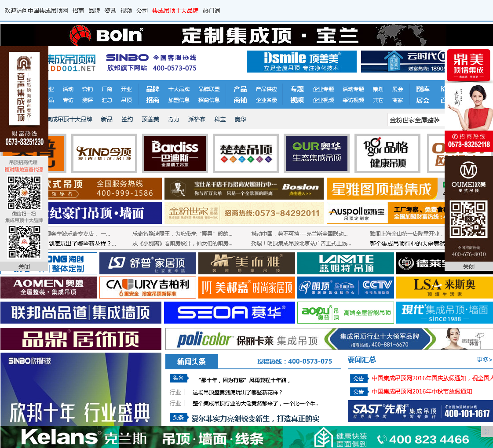Open 企业专题 in the navigation bar
The height and width of the screenshot is (448, 493).
pos(323,89)
